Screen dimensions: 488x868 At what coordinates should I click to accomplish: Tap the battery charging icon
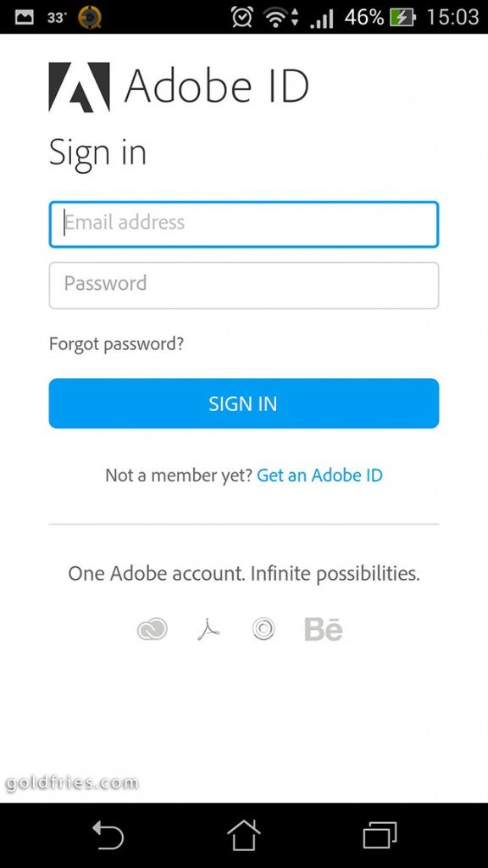[x=402, y=18]
